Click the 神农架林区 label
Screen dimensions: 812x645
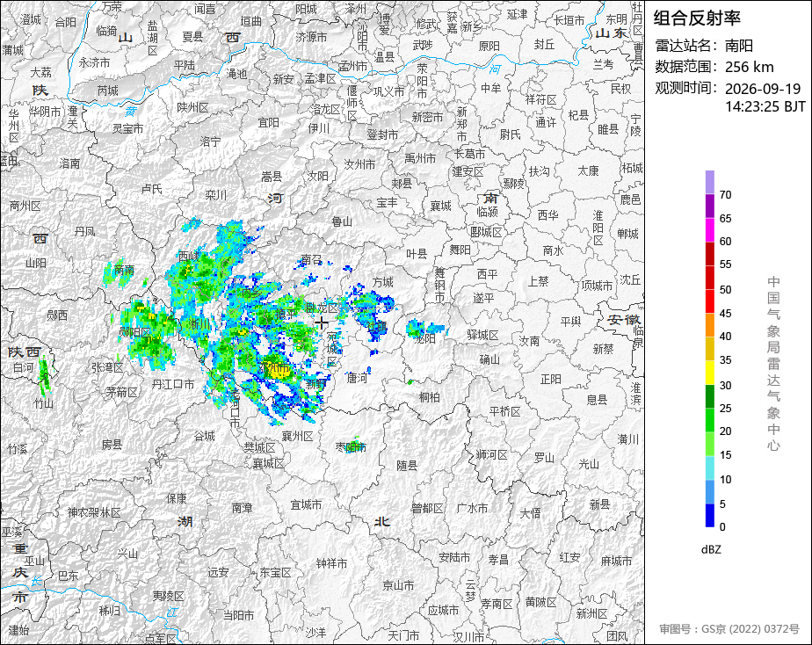[x=94, y=512]
